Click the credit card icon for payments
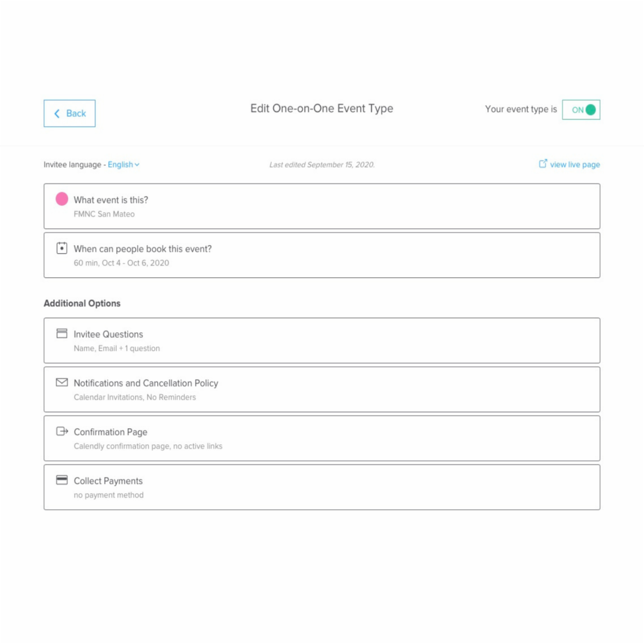Viewport: 644px width, 644px height. [62, 480]
